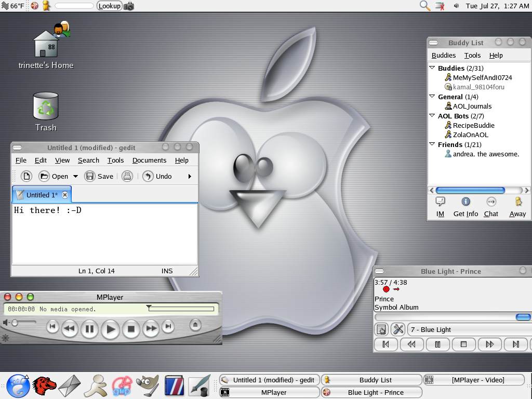Image resolution: width=532 pixels, height=399 pixels.
Task: Select the AOLJournals buddy
Action: [x=468, y=106]
